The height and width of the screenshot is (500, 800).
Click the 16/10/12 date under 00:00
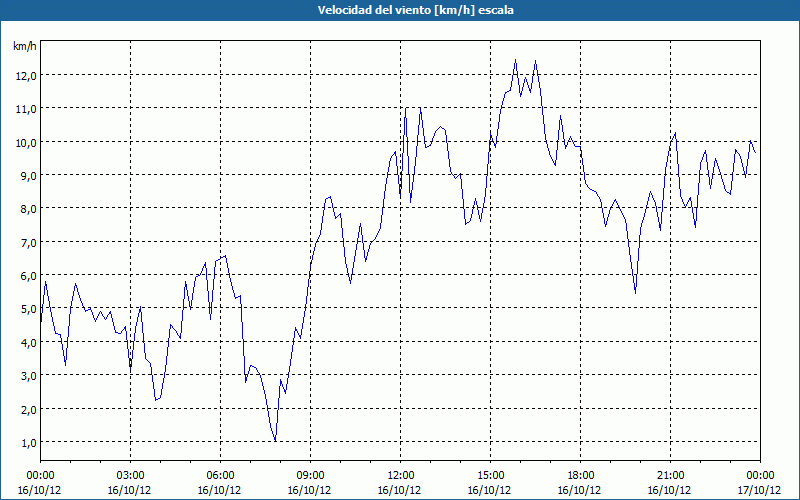(39, 490)
